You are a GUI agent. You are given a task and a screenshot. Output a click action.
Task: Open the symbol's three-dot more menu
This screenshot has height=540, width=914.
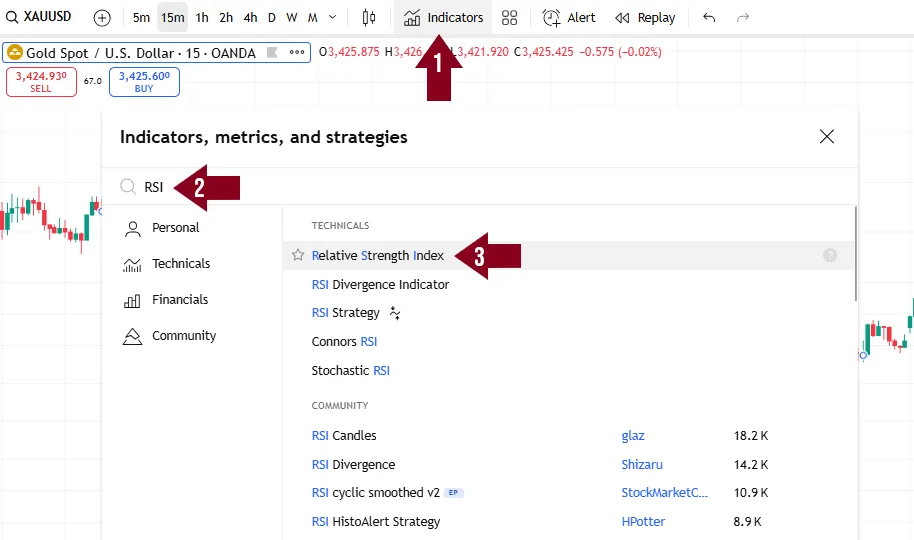297,52
